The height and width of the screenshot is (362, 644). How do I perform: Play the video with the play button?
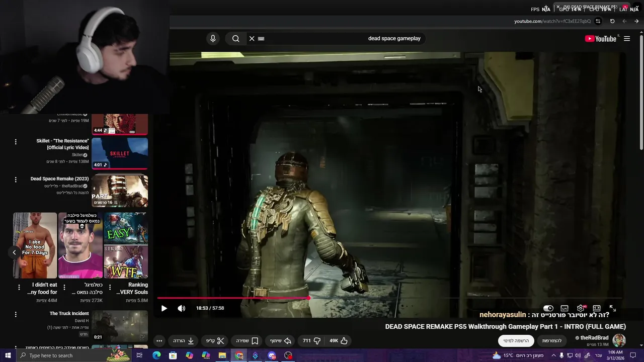pos(164,308)
